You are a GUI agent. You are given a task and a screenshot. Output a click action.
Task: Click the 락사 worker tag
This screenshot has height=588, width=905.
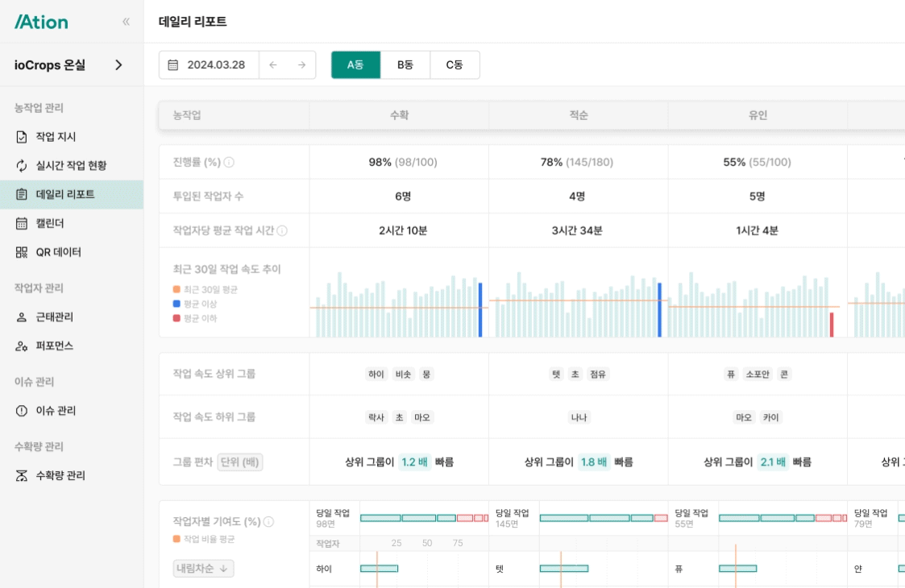point(376,418)
